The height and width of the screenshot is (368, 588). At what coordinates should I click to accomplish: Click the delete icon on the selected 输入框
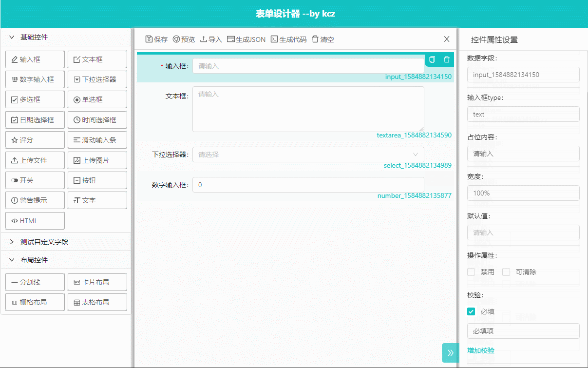pyautogui.click(x=446, y=59)
